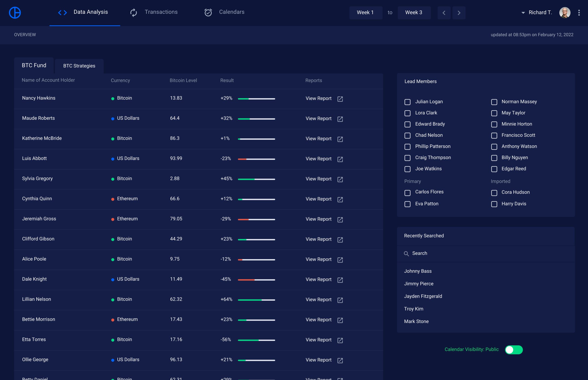Select the Norman Massey checkbox
This screenshot has width=588, height=380.
coord(494,102)
